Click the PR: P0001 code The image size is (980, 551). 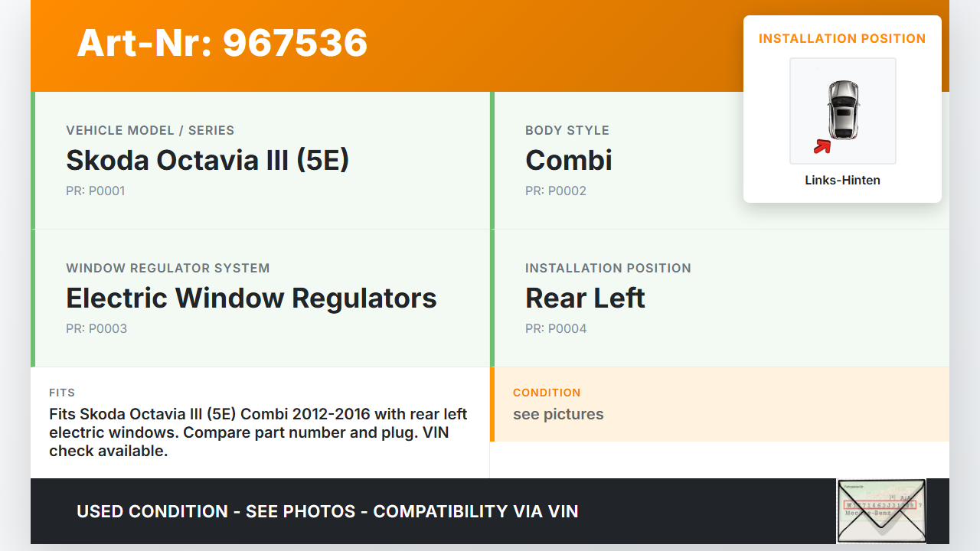pos(95,191)
